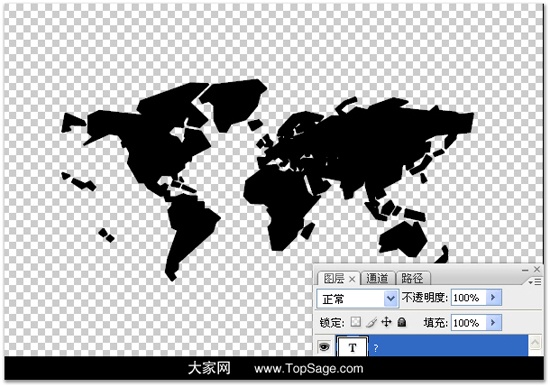The width and height of the screenshot is (550, 387).
Task: Toggle the lock transparent pixels icon
Action: pos(356,322)
